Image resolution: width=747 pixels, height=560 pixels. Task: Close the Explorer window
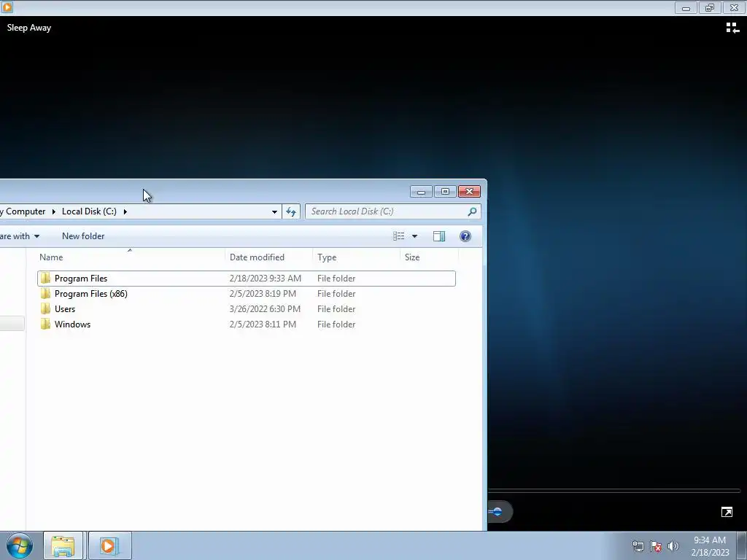coord(469,192)
